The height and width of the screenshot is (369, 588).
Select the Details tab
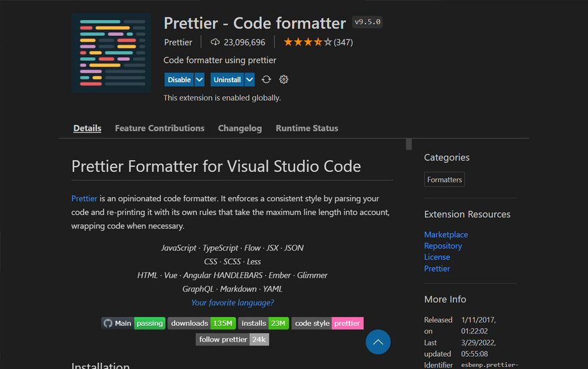coord(88,128)
